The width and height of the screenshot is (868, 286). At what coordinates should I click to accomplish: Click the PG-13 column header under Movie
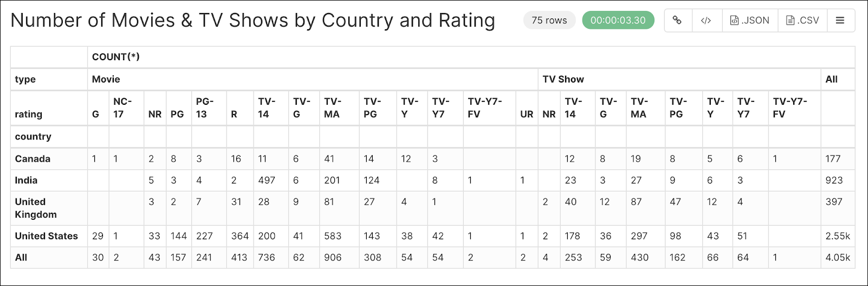pos(204,107)
